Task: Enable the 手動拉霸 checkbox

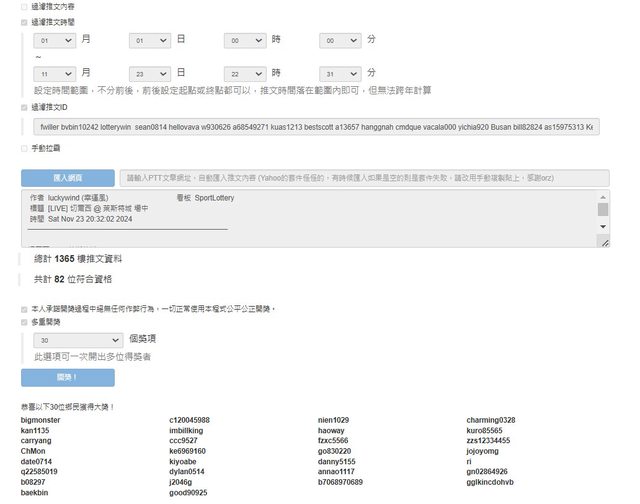Action: coord(24,149)
